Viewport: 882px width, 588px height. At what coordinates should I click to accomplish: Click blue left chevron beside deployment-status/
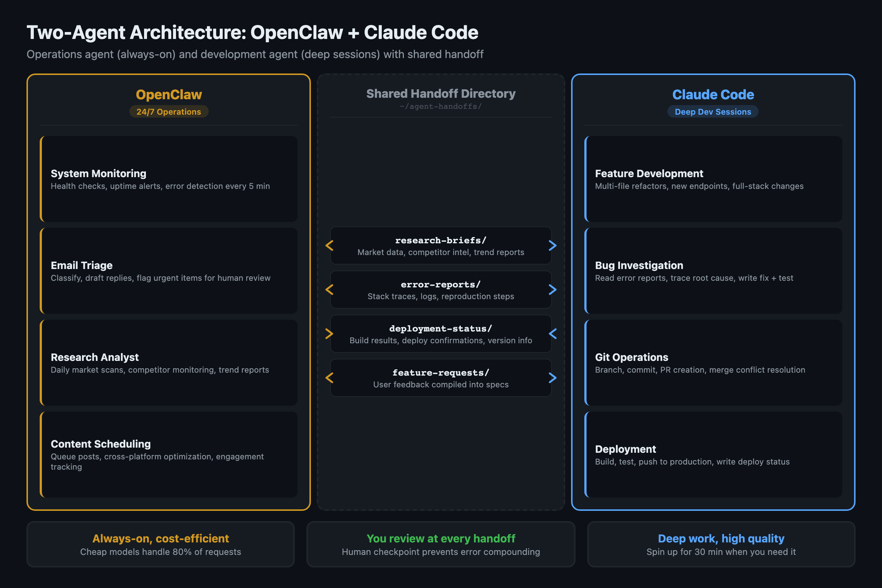click(x=552, y=334)
